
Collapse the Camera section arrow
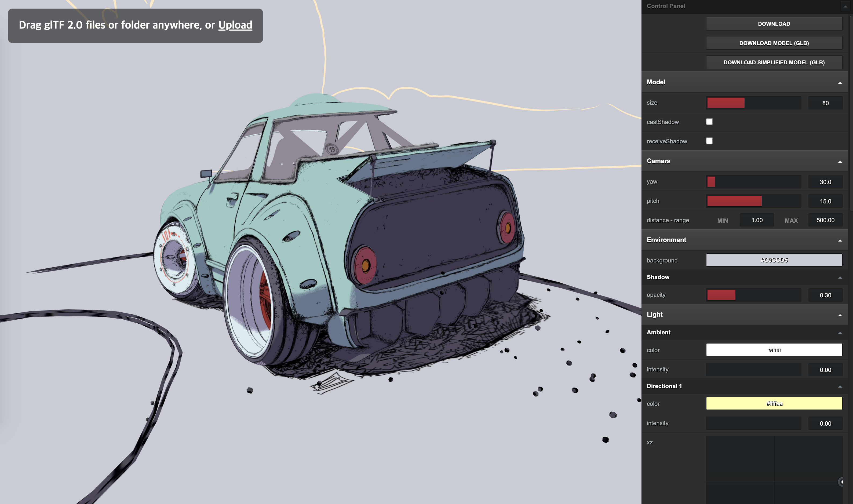(x=840, y=162)
